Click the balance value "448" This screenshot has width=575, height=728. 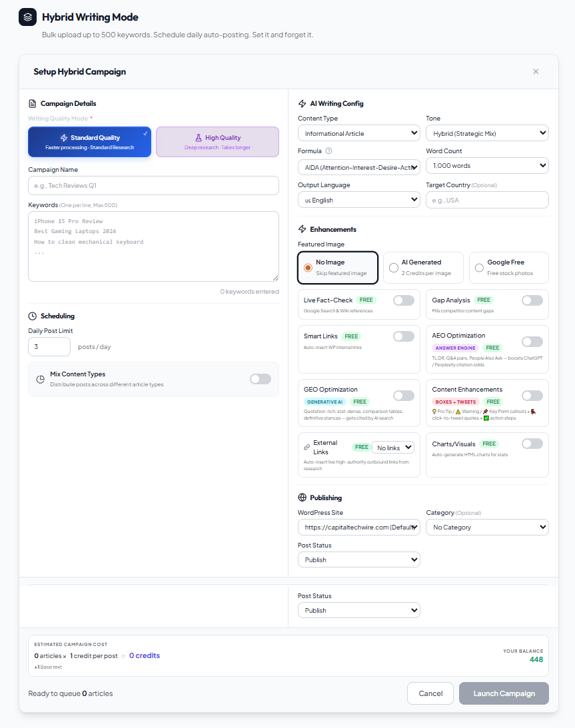pyautogui.click(x=536, y=660)
